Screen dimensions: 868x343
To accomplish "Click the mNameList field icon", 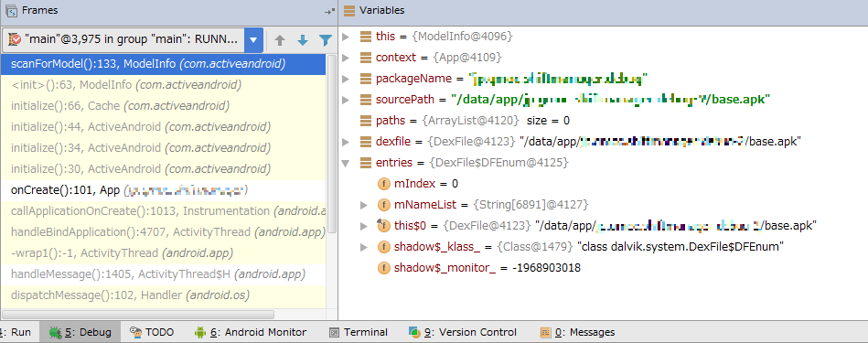I will tap(383, 205).
